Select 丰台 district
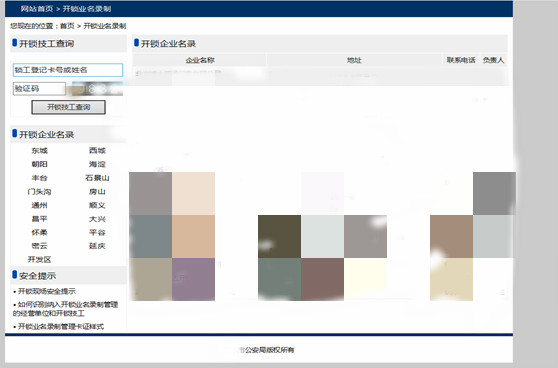 [x=40, y=178]
